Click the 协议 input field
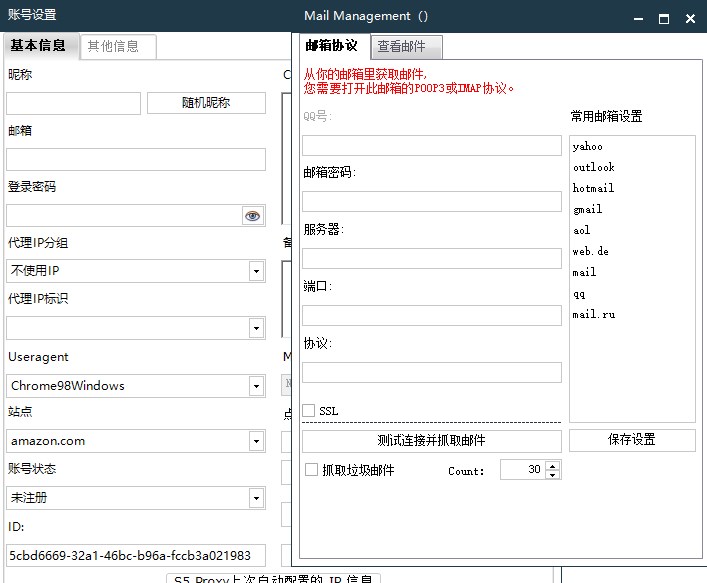The image size is (707, 583). click(432, 372)
